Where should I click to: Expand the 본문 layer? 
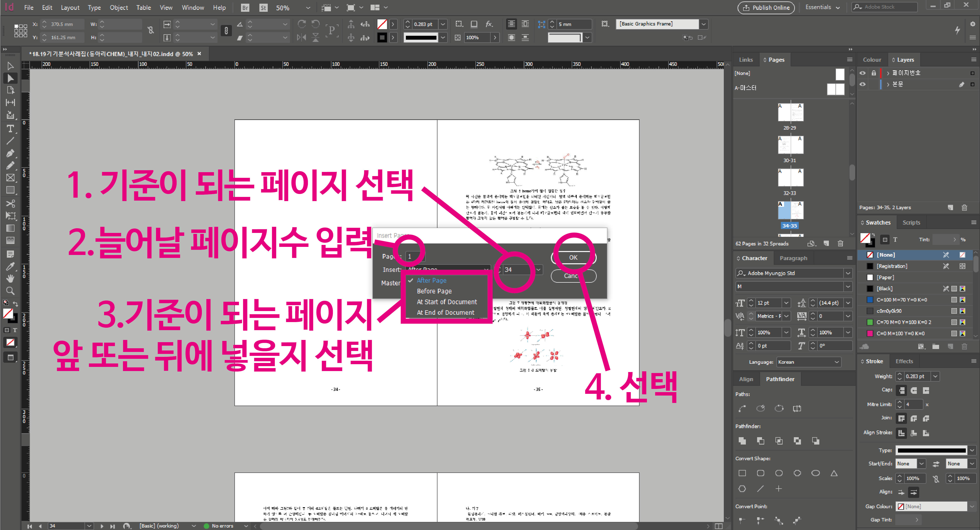click(x=888, y=84)
